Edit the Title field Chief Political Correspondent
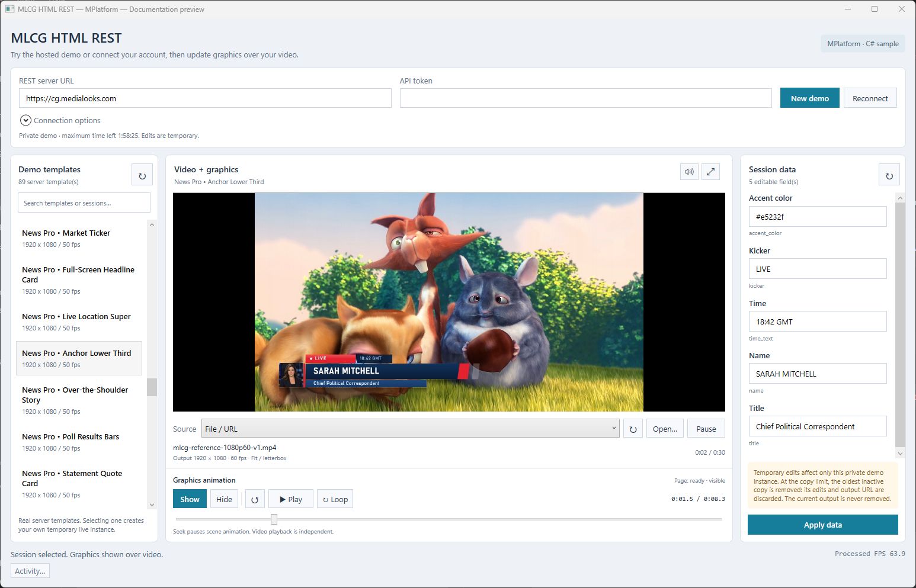The height and width of the screenshot is (588, 916). (818, 426)
